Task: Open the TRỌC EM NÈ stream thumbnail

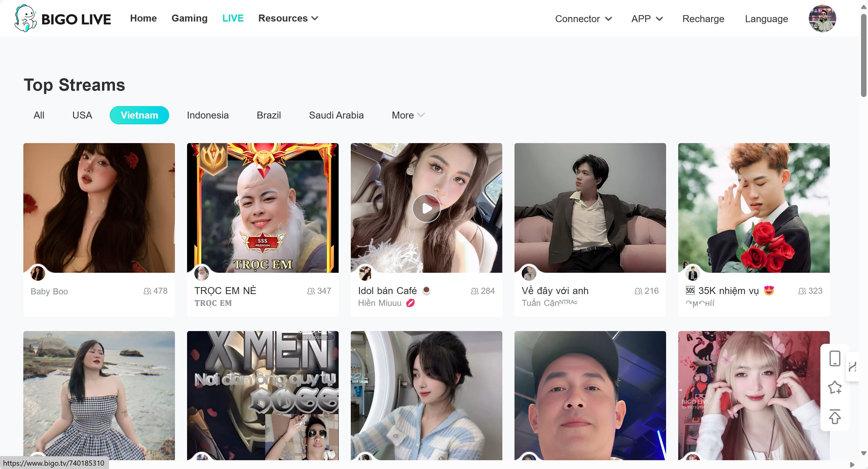Action: pyautogui.click(x=263, y=208)
